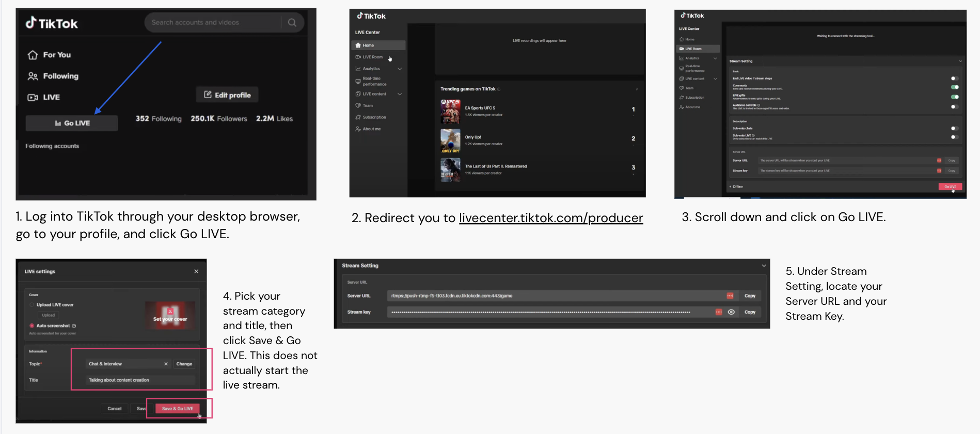The height and width of the screenshot is (434, 980).
Task: Open the LIVE section in step 1 sidebar
Action: 44,97
